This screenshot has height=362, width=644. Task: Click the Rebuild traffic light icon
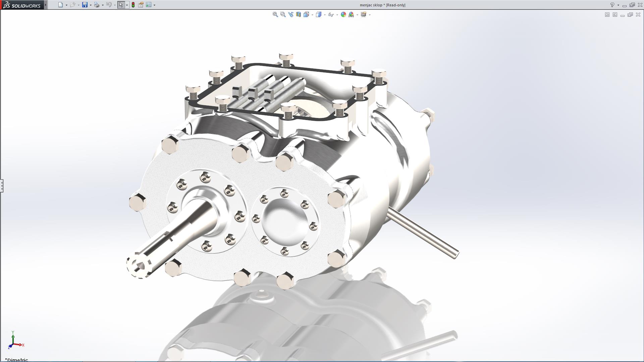click(133, 5)
